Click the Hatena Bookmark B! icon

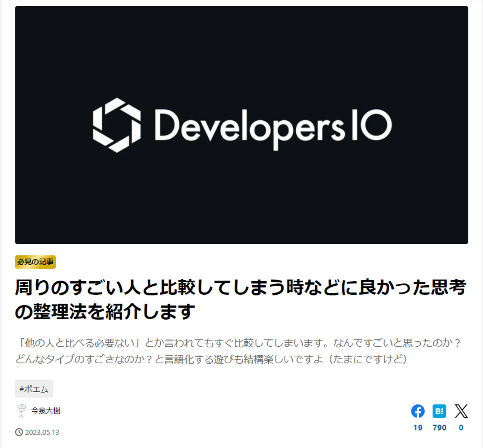pos(439,411)
